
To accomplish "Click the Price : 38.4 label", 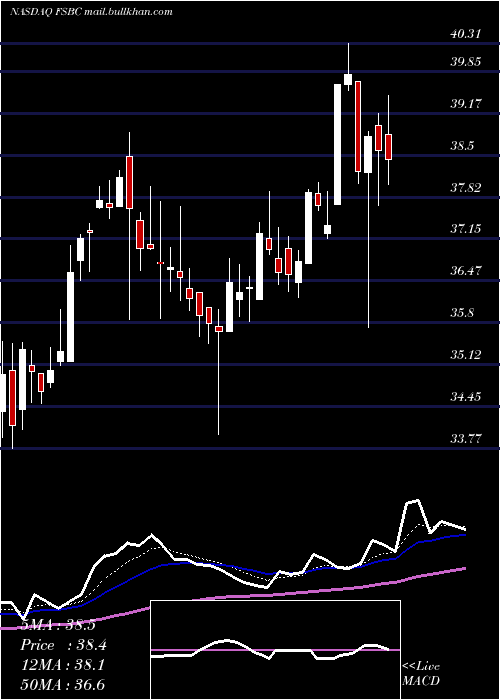I will 63,645.
